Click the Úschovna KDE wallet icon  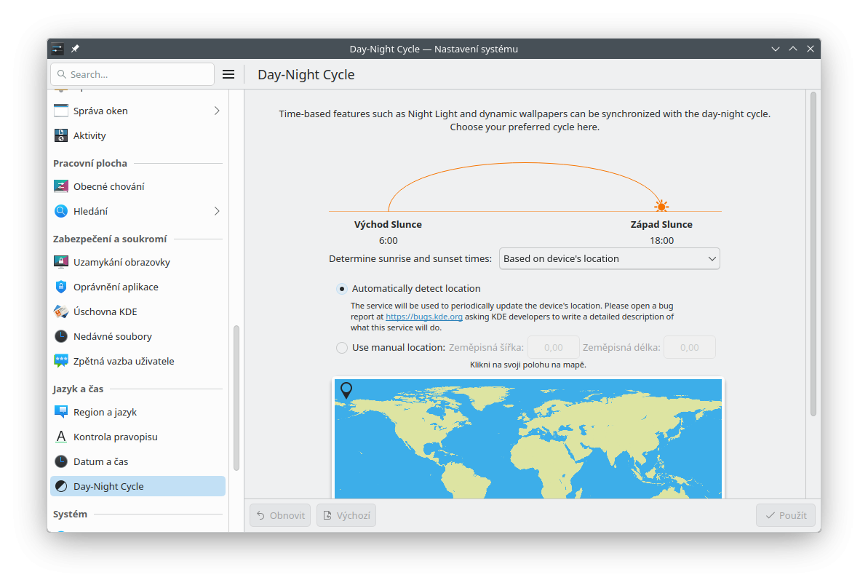(x=61, y=311)
